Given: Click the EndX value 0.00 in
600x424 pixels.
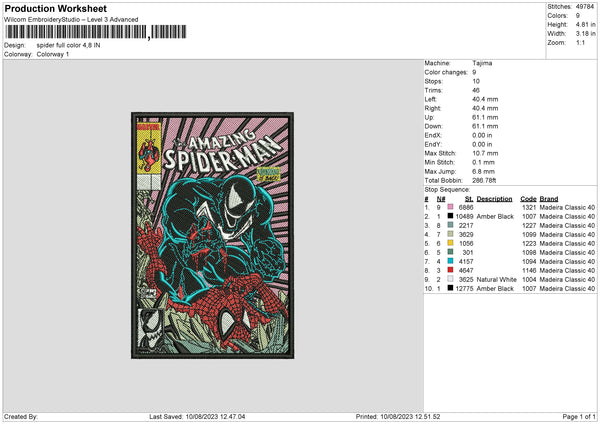Looking at the screenshot, I should (482, 135).
